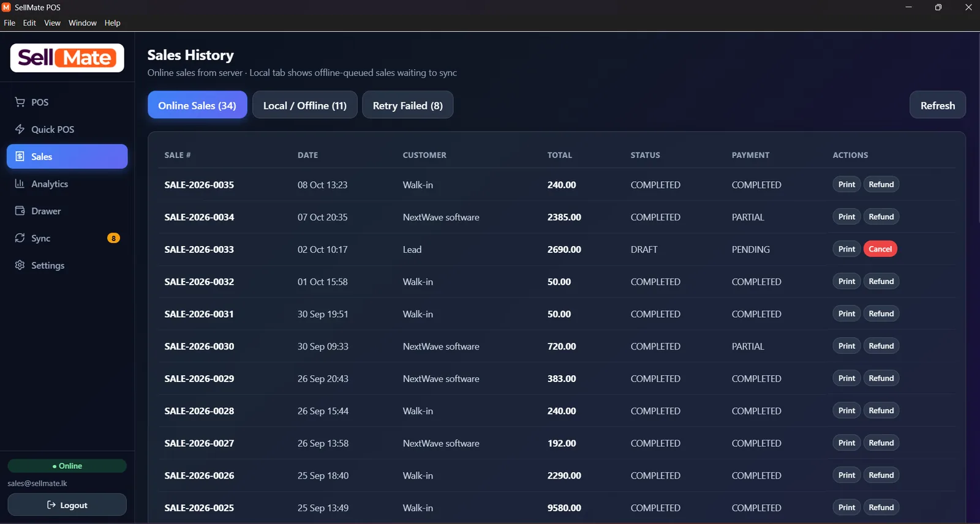Print receipt for SALE-2026-0027
980x524 pixels.
tap(846, 443)
